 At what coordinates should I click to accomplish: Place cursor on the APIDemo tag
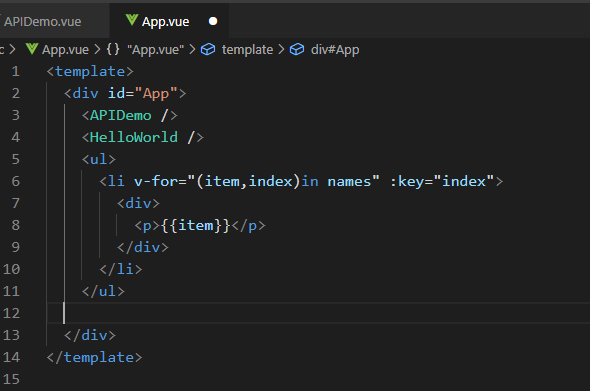pos(120,115)
